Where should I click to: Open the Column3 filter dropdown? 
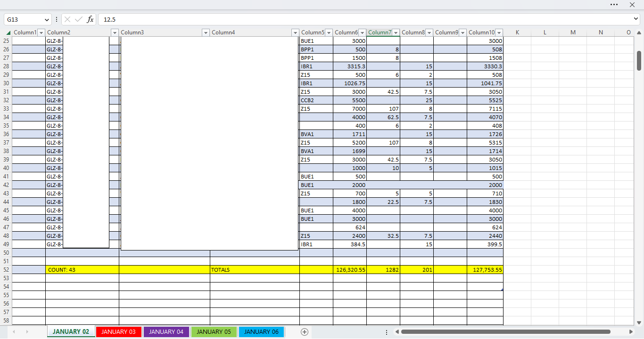tap(206, 32)
